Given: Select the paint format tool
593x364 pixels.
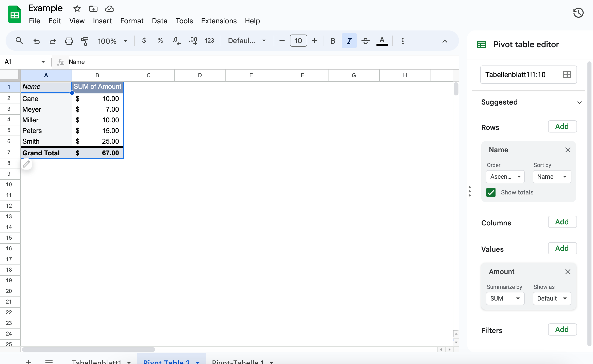Looking at the screenshot, I should point(85,41).
